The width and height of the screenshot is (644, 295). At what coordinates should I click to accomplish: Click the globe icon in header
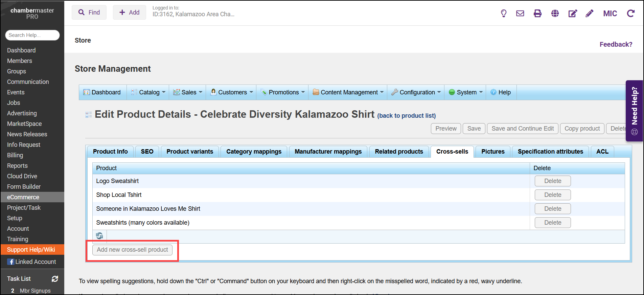click(555, 14)
